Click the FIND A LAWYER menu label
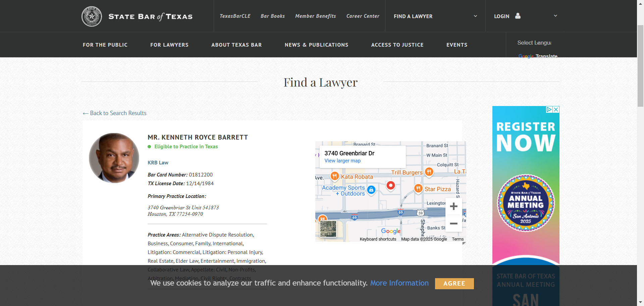 click(x=413, y=16)
